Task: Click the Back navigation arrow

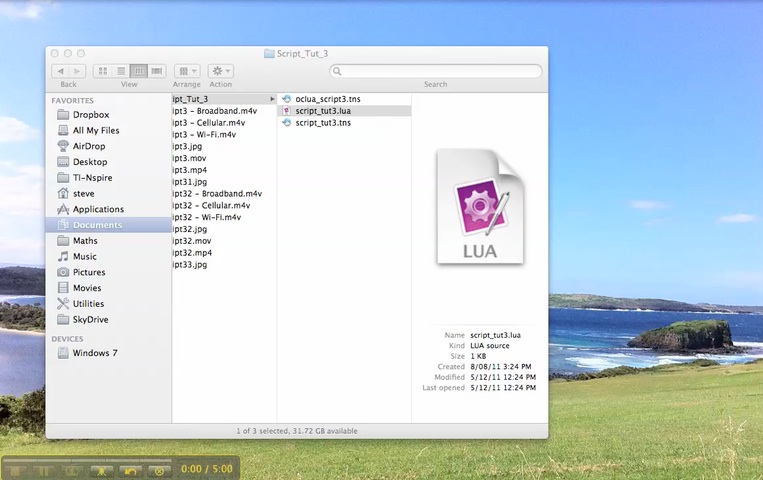Action: point(60,71)
